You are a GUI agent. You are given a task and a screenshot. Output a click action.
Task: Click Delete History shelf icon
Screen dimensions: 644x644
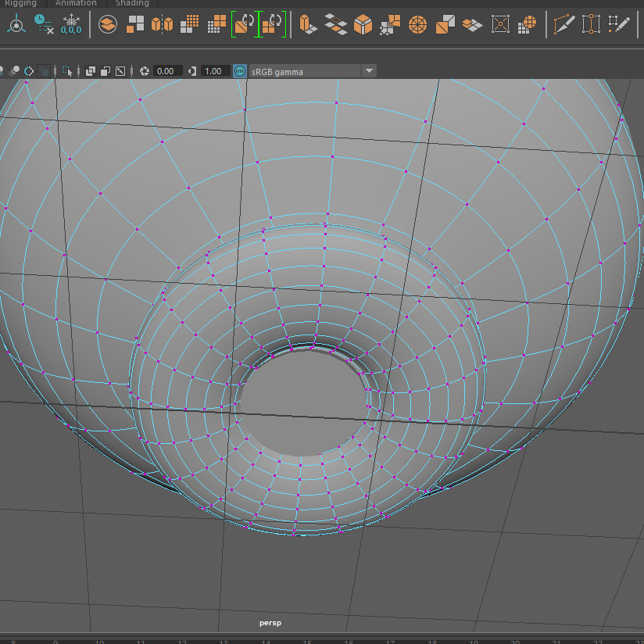tap(44, 24)
